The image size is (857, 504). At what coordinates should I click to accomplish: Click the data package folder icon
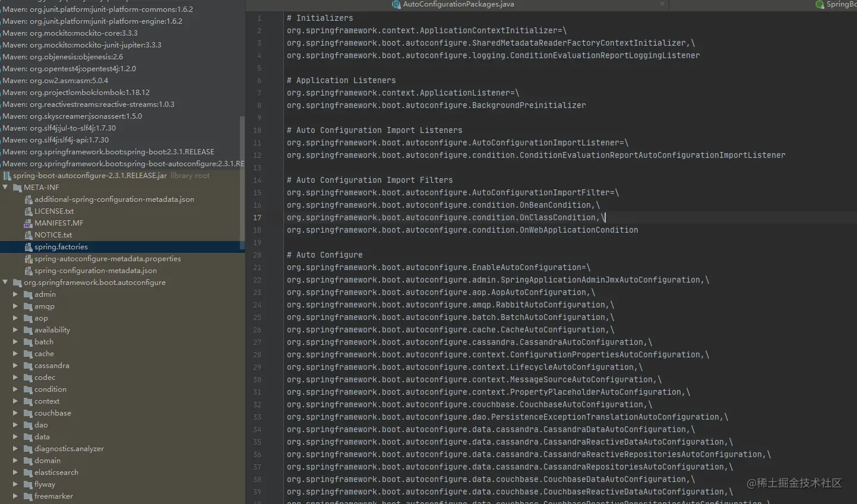click(x=28, y=437)
